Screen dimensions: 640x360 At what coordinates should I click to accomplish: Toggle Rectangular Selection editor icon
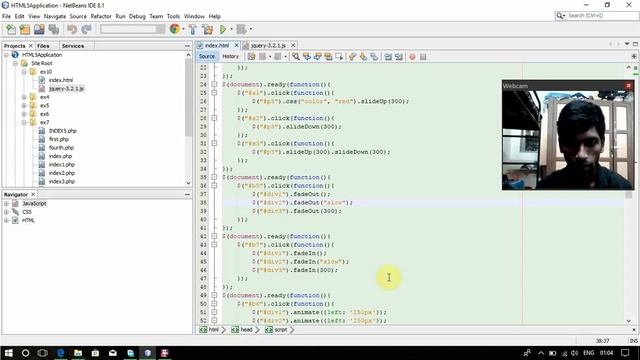pyautogui.click(x=339, y=57)
